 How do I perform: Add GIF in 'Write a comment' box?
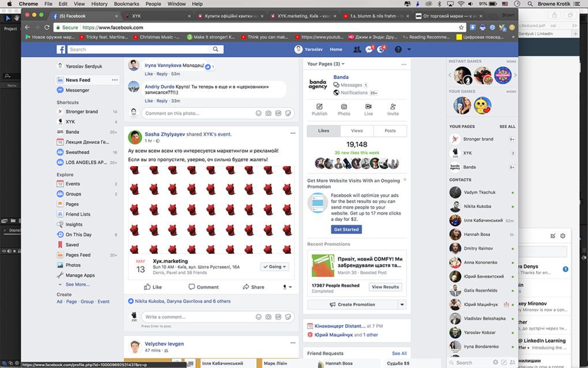[278, 317]
